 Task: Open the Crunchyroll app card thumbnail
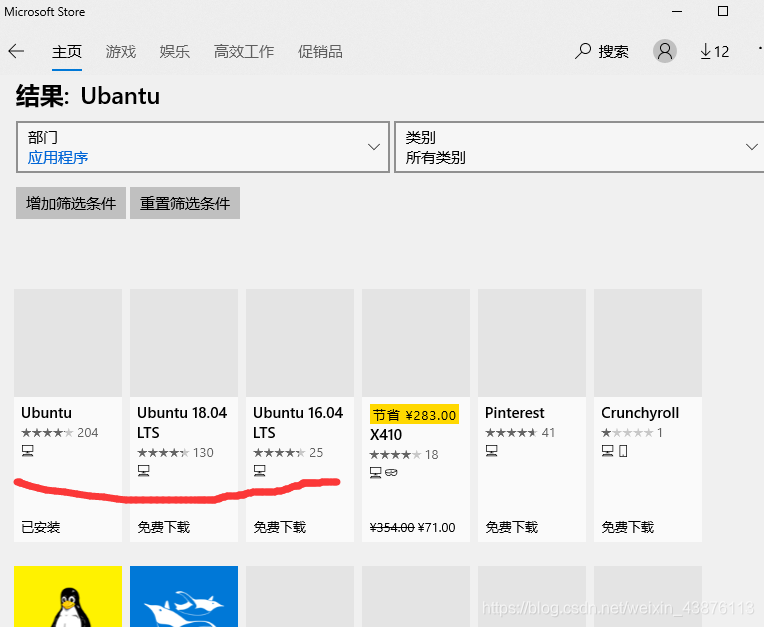pos(648,343)
